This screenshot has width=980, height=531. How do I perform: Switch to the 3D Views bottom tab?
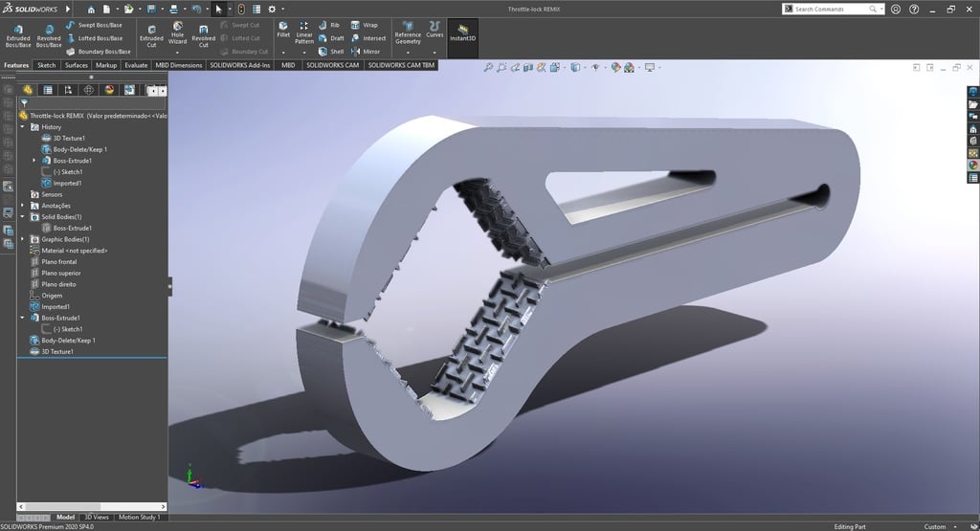coord(97,518)
